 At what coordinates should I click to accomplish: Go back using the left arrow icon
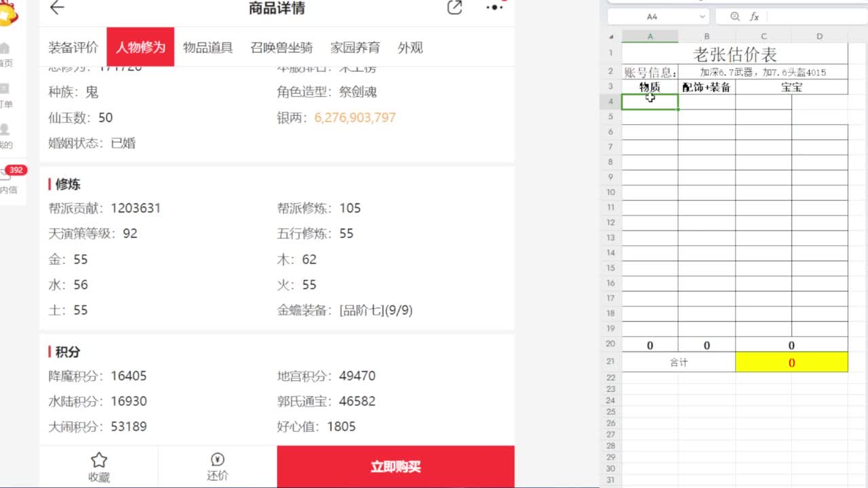click(x=57, y=7)
